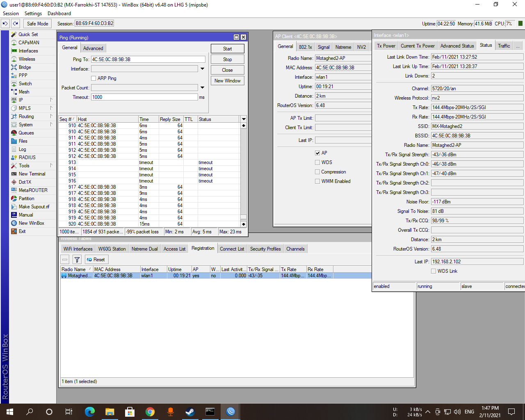Click the filter funnel in Registration toolbar
This screenshot has height=420, width=525.
77,259
